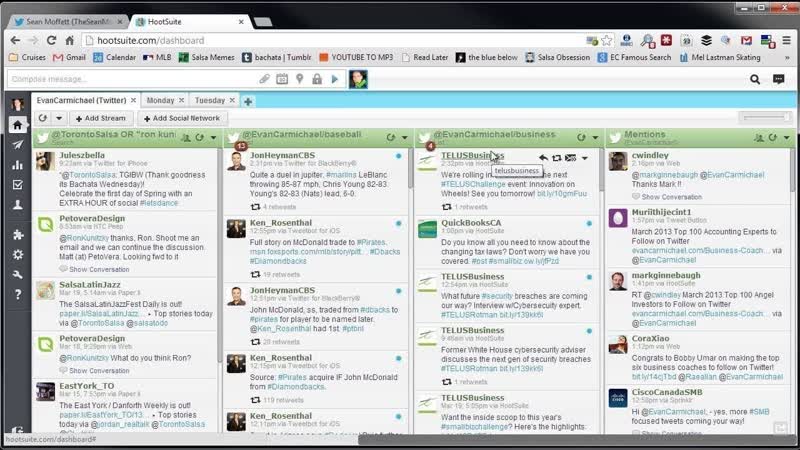The height and width of the screenshot is (450, 800).
Task: Open more options dropdown on TELUSBusiness tweet
Action: [x=585, y=158]
